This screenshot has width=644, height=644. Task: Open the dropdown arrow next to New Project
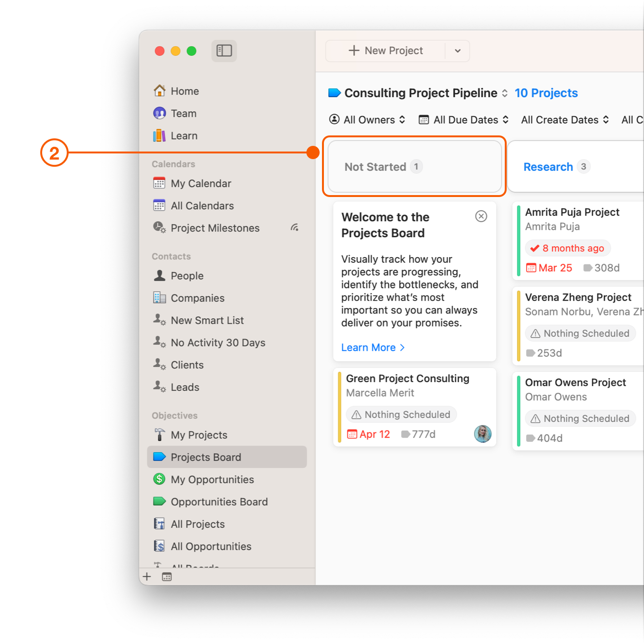(x=457, y=51)
